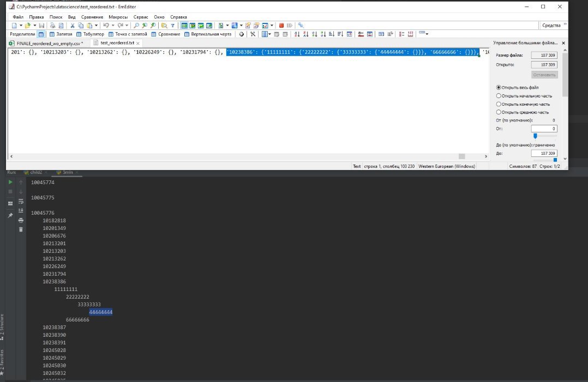Click the soft-wrap icon in PyCharm Run panel
588x382 pixels.
pyautogui.click(x=21, y=201)
